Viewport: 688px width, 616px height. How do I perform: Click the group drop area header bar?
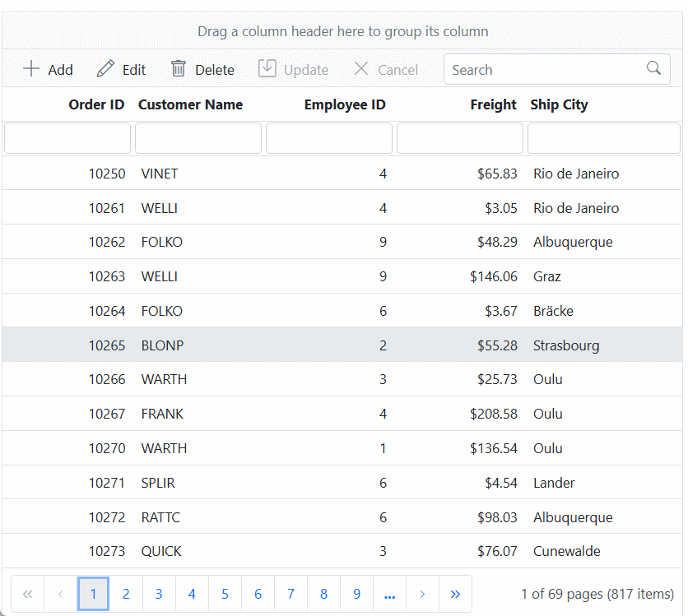coord(343,30)
